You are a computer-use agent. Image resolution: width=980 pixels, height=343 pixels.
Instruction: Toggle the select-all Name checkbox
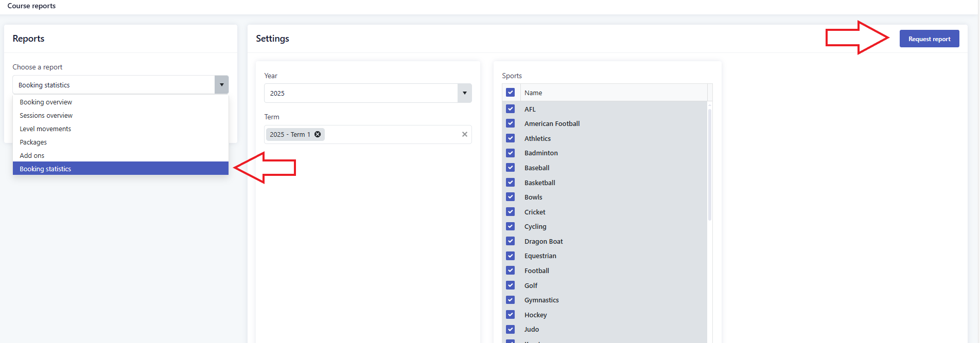tap(510, 93)
